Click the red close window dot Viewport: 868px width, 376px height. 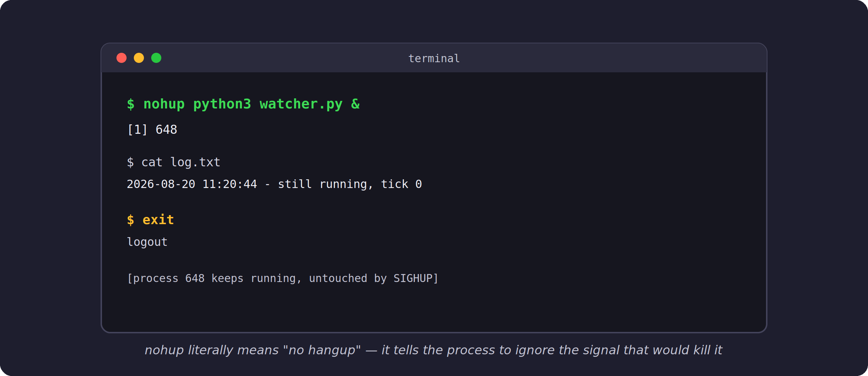pyautogui.click(x=122, y=58)
